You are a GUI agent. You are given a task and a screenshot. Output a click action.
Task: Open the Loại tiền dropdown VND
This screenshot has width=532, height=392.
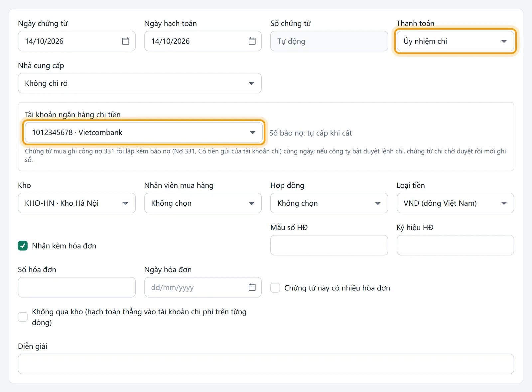click(455, 203)
